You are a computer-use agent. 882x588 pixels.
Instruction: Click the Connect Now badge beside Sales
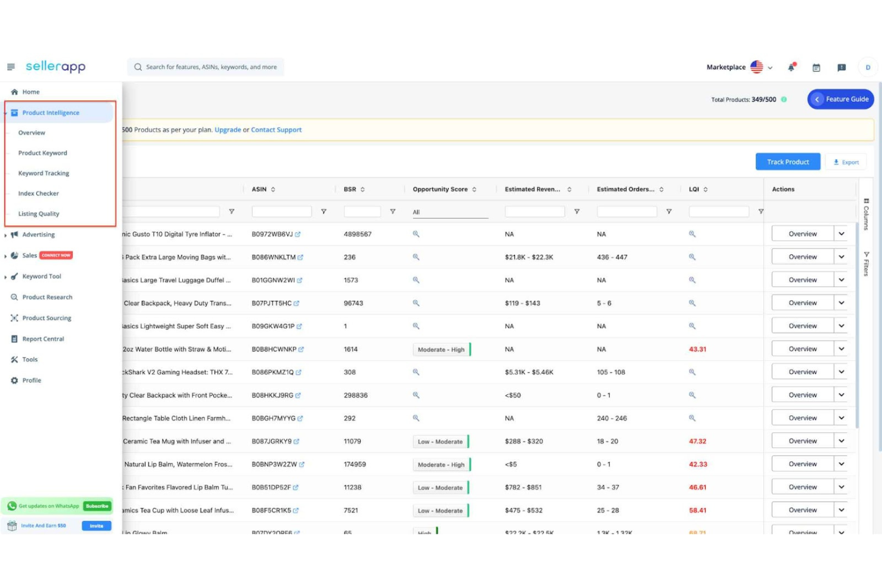[57, 255]
